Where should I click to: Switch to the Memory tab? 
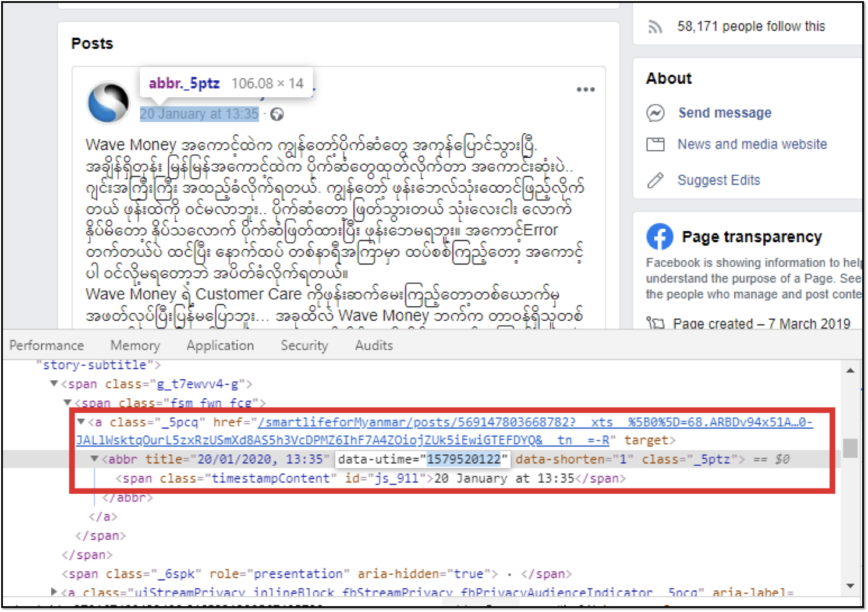point(135,346)
